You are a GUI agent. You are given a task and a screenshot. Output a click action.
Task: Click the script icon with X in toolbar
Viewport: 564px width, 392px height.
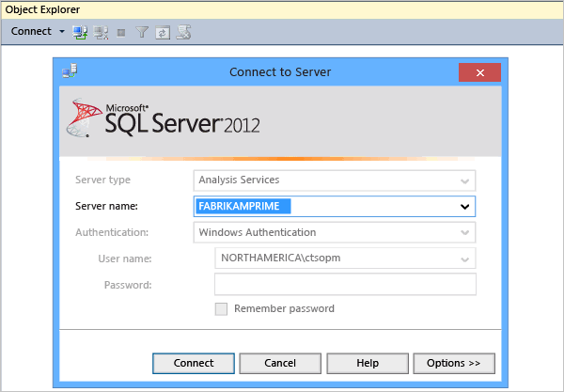(x=183, y=32)
